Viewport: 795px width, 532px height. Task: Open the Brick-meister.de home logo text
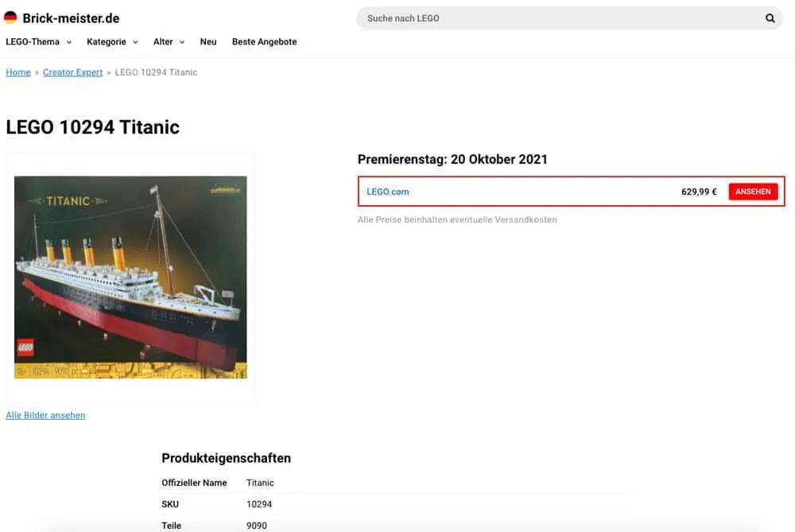(71, 18)
